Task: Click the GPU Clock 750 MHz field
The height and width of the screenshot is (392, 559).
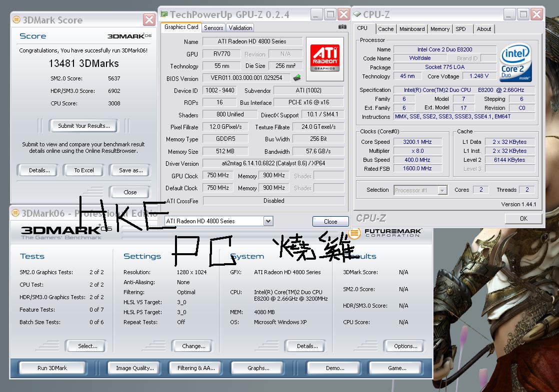Action: point(218,175)
